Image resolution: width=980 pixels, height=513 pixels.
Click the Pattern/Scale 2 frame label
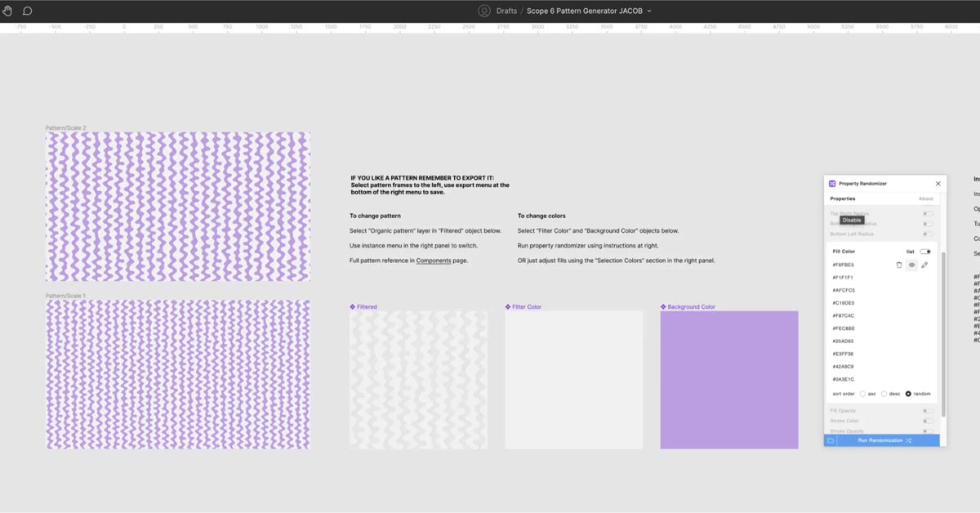pyautogui.click(x=65, y=128)
